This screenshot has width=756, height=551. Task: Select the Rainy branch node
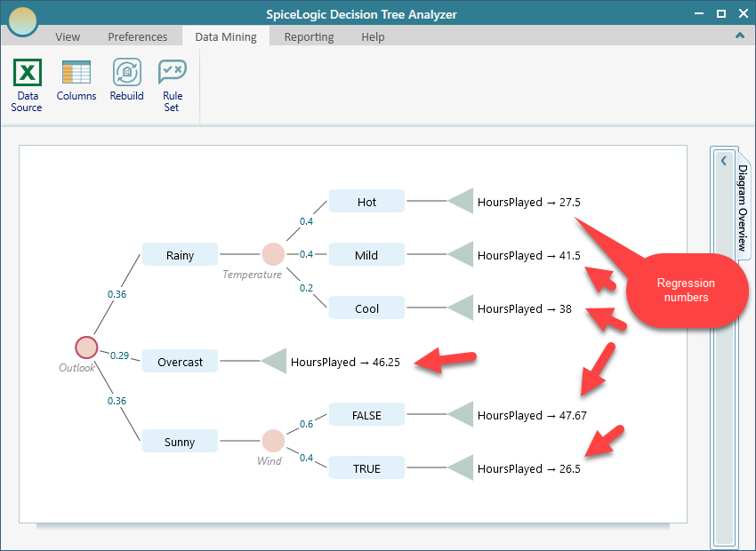[x=180, y=255]
